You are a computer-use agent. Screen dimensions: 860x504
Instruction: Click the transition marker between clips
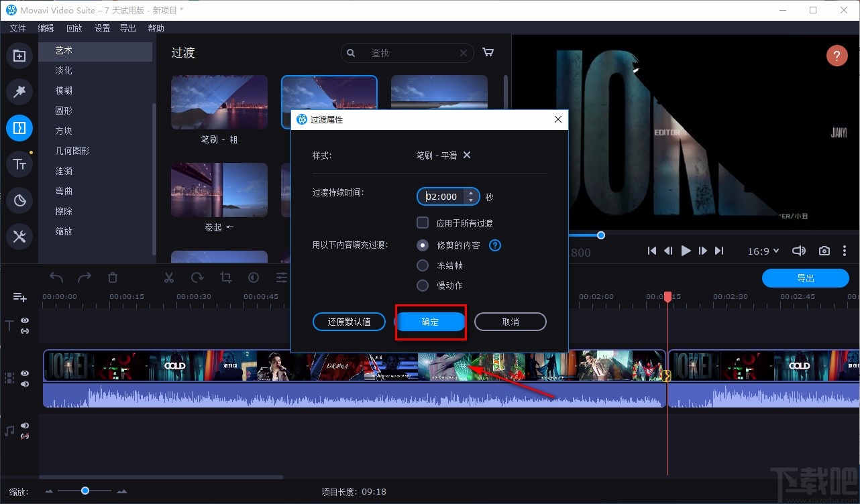[667, 376]
